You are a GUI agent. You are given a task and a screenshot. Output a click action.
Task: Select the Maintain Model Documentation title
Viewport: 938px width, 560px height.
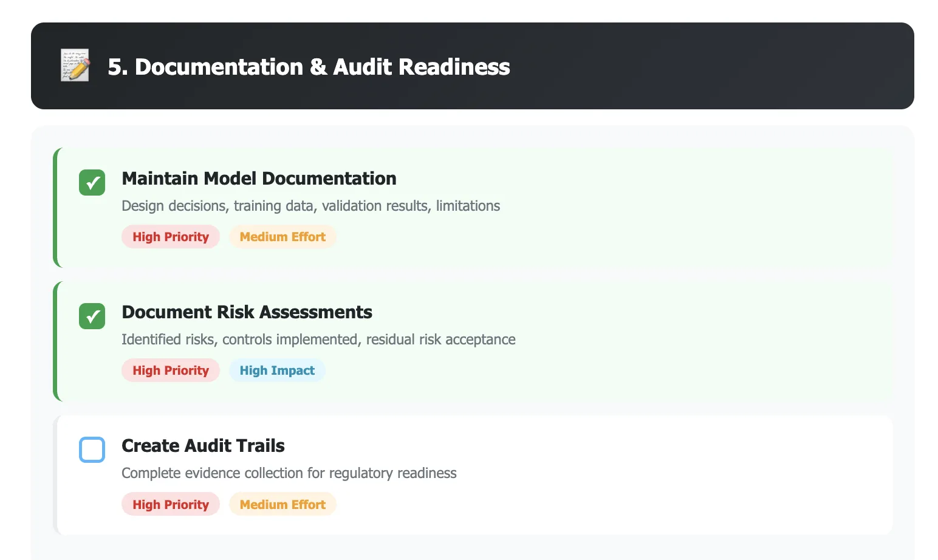[x=259, y=179]
